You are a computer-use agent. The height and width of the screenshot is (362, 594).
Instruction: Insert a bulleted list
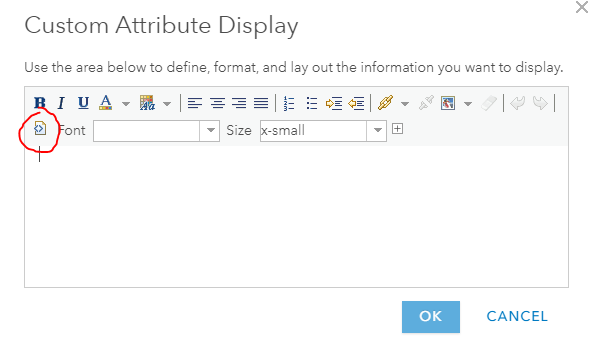tap(312, 103)
